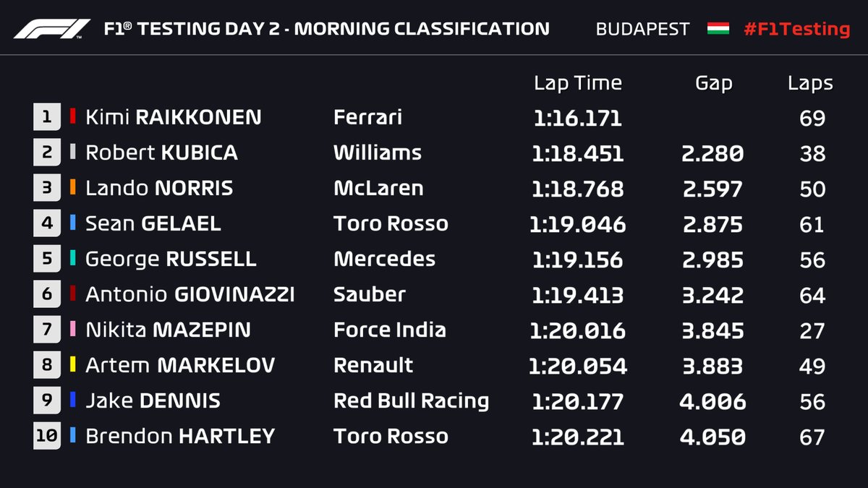Click the #F1Testing hashtag
Viewport: 868px width, 488px height.
(x=796, y=30)
